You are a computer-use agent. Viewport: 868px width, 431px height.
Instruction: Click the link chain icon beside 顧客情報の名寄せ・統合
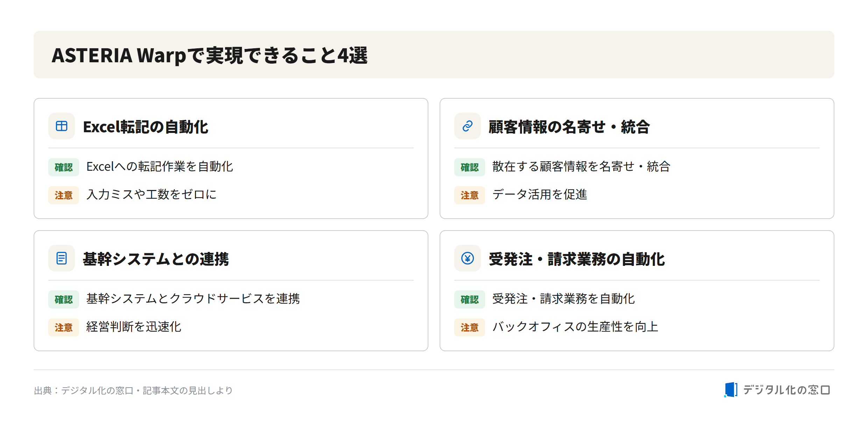[x=468, y=126]
